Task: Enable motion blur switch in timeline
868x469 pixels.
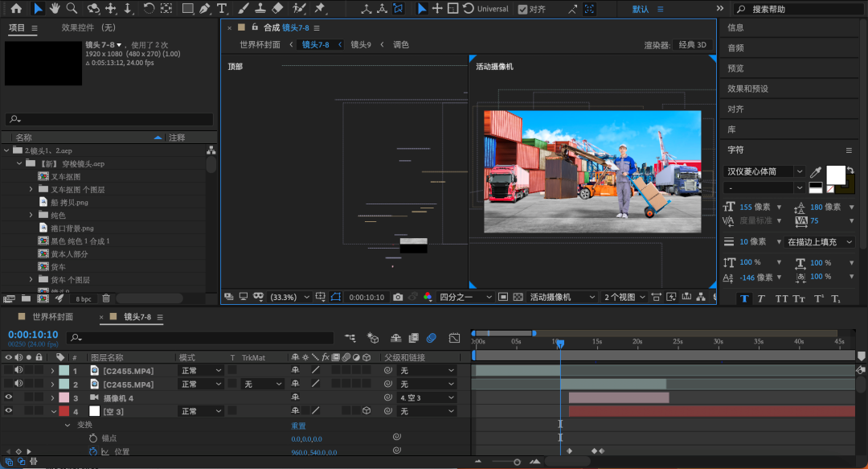Action: (431, 338)
